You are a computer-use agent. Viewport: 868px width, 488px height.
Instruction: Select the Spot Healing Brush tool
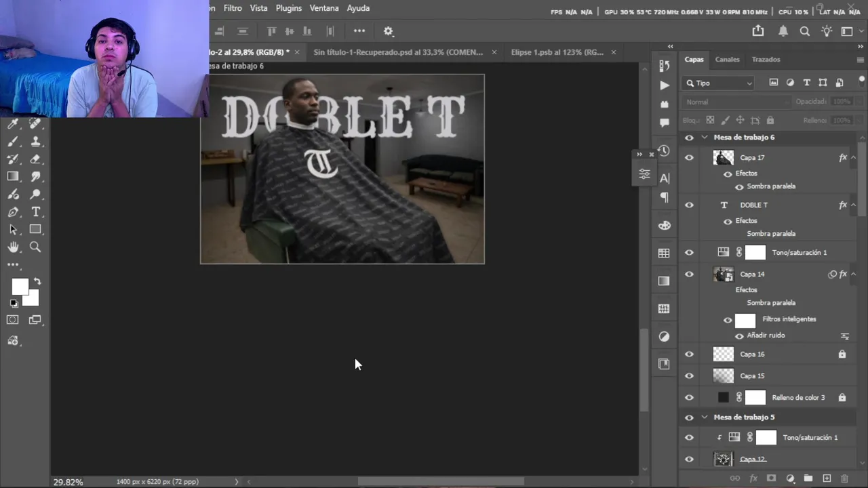35,124
